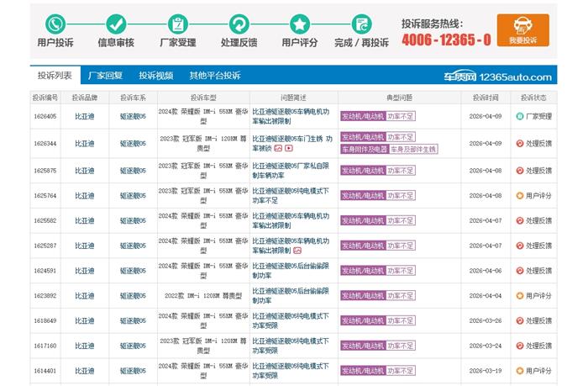Click the 厂家受理 clipboard icon
588x386 pixels.
177,24
